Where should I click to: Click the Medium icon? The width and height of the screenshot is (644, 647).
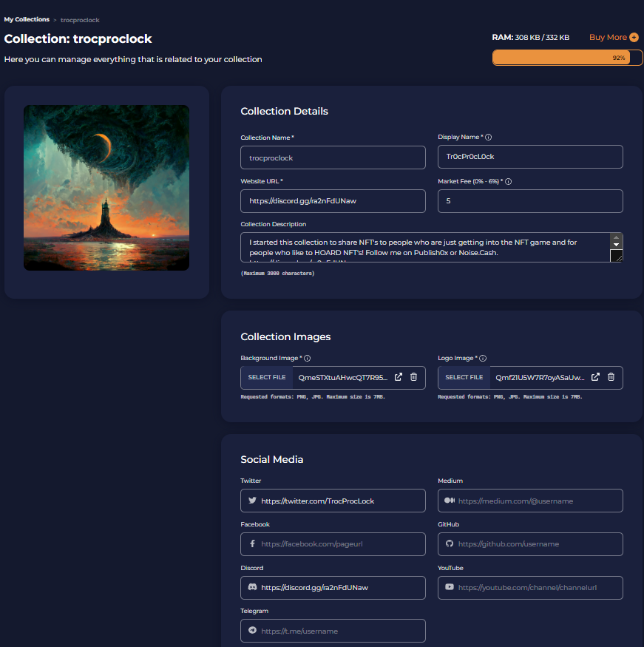pyautogui.click(x=450, y=501)
